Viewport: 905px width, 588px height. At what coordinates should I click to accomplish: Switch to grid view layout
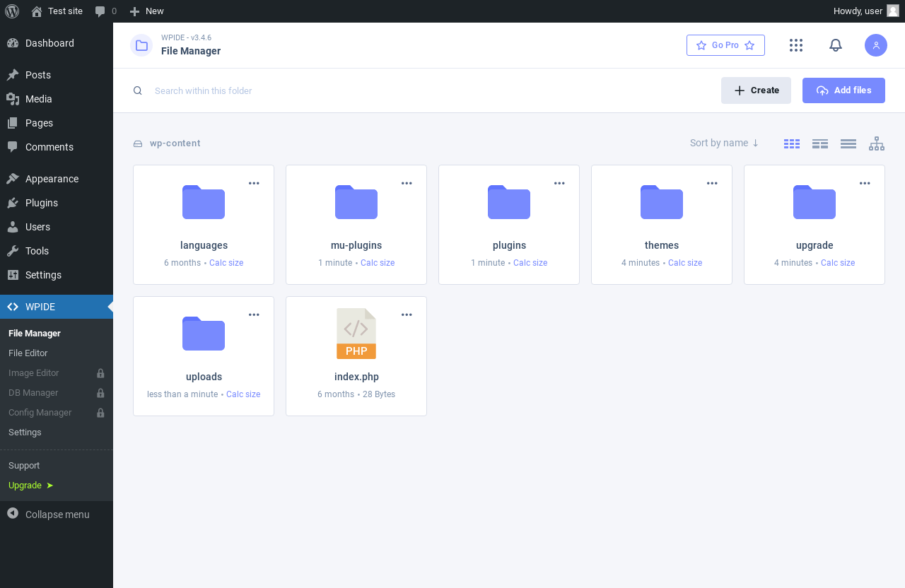(792, 143)
